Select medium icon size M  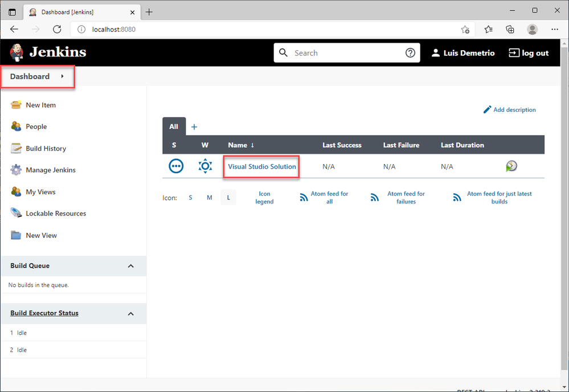210,198
